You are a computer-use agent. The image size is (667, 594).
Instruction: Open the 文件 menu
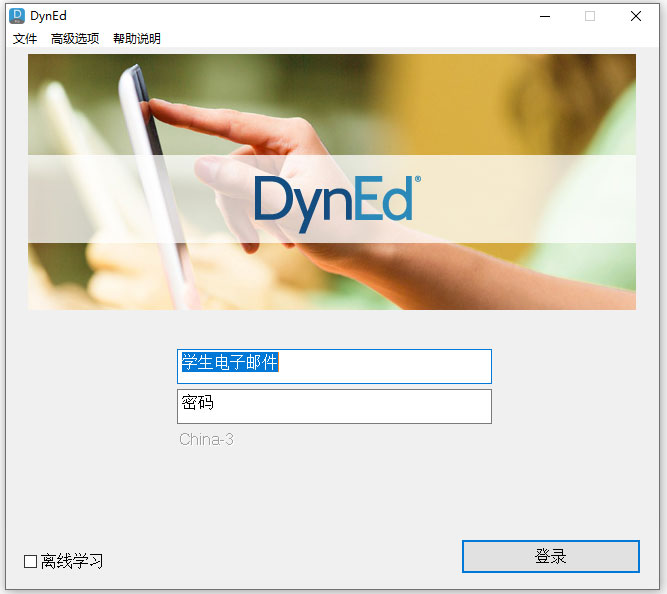click(25, 39)
